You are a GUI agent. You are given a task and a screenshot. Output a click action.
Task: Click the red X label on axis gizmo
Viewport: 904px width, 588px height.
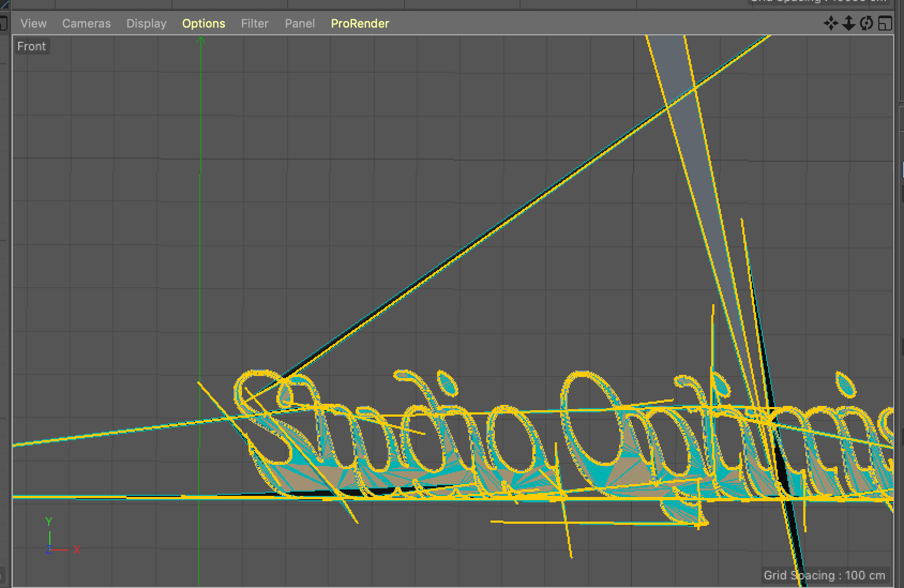(77, 549)
